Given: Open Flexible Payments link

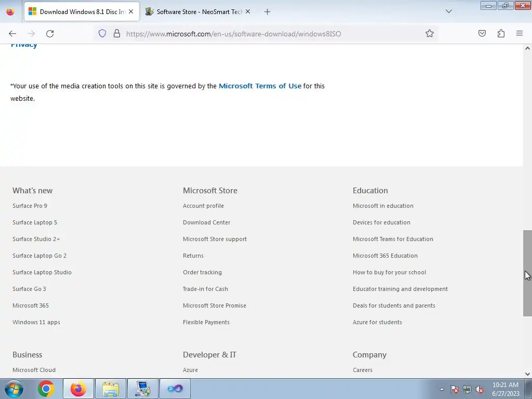Looking at the screenshot, I should pos(206,322).
